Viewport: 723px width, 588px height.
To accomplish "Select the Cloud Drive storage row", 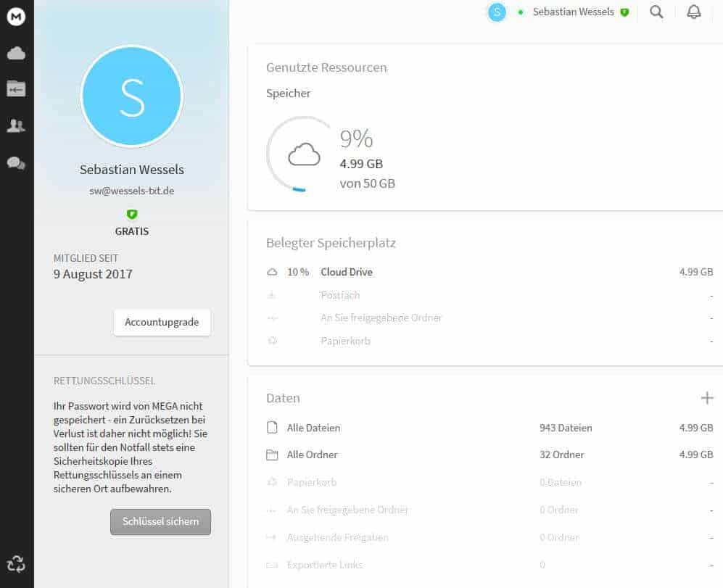I will click(489, 272).
